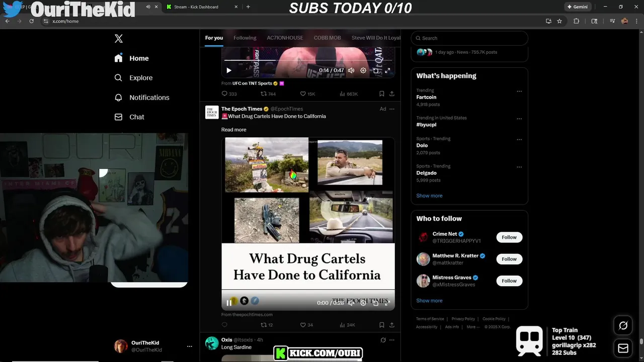The width and height of the screenshot is (644, 362).
Task: Like the Epoch Times post (34)
Action: click(x=306, y=325)
